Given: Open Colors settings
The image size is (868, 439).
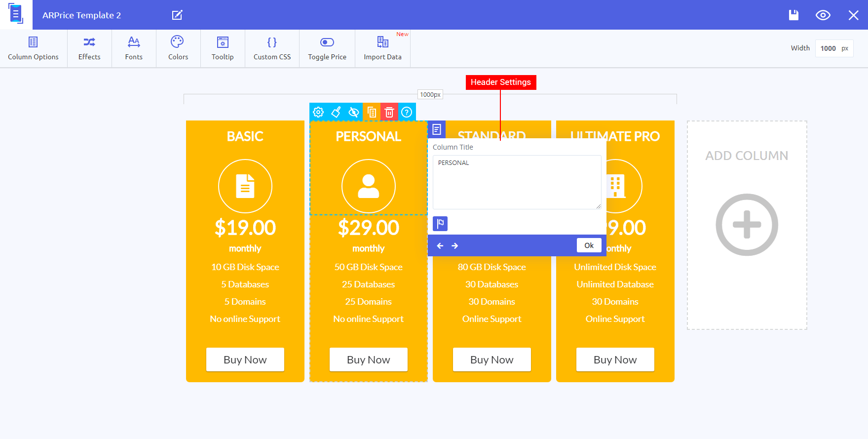Looking at the screenshot, I should (178, 48).
